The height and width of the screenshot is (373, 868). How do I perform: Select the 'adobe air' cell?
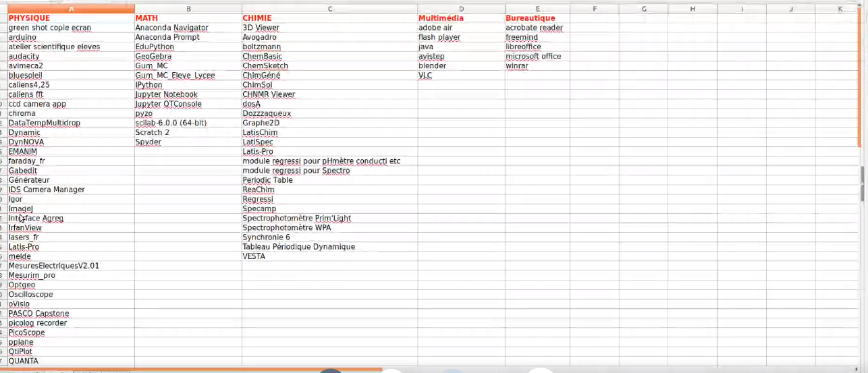pyautogui.click(x=461, y=28)
